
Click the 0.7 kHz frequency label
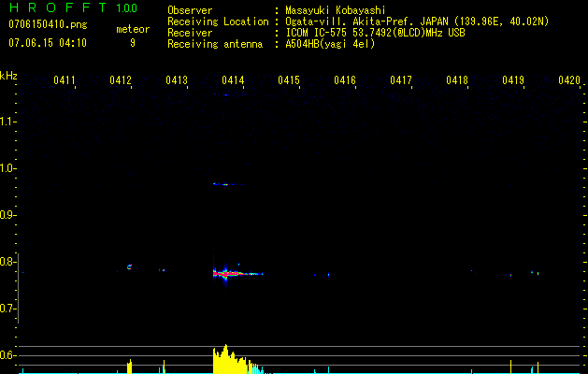7,309
